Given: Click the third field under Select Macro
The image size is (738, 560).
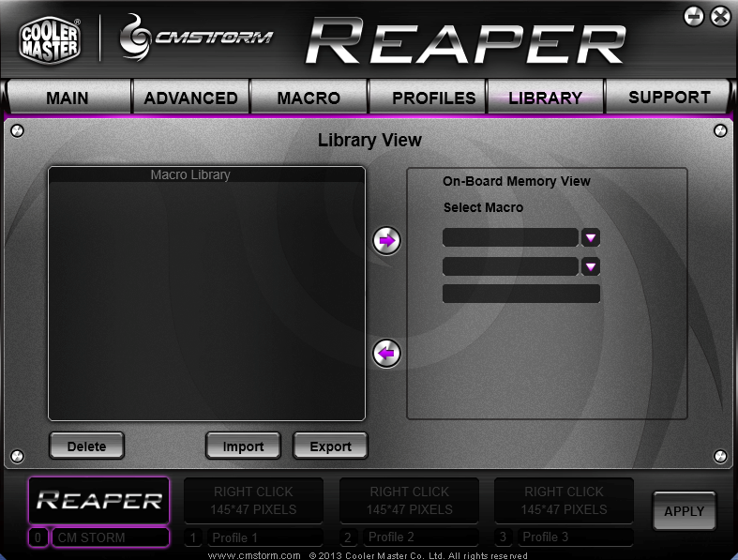Looking at the screenshot, I should point(521,294).
